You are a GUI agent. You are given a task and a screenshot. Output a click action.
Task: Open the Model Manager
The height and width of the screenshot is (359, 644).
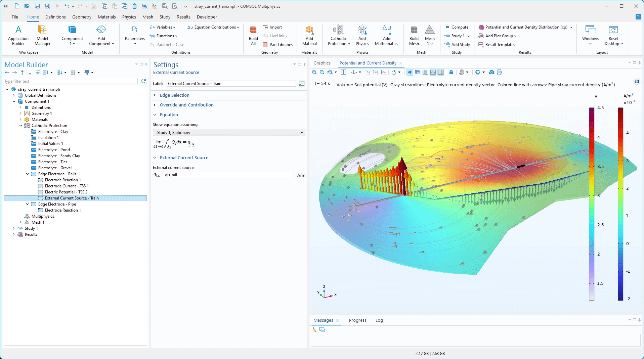pyautogui.click(x=42, y=36)
